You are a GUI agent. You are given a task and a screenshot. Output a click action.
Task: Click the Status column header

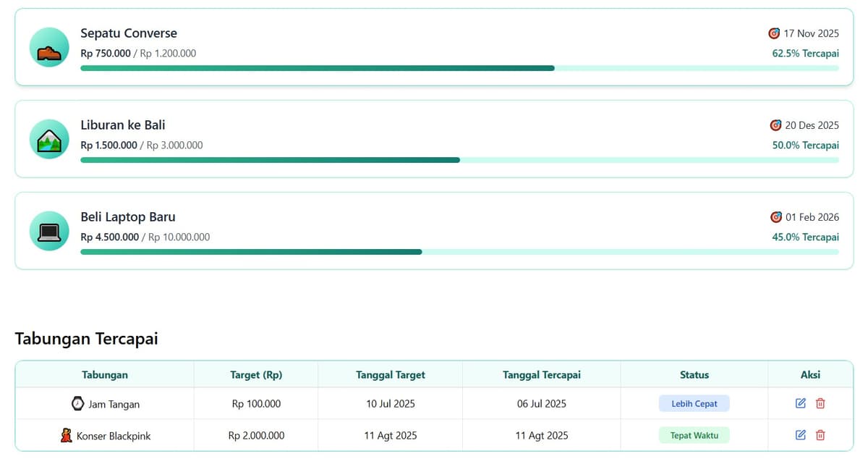tap(694, 374)
